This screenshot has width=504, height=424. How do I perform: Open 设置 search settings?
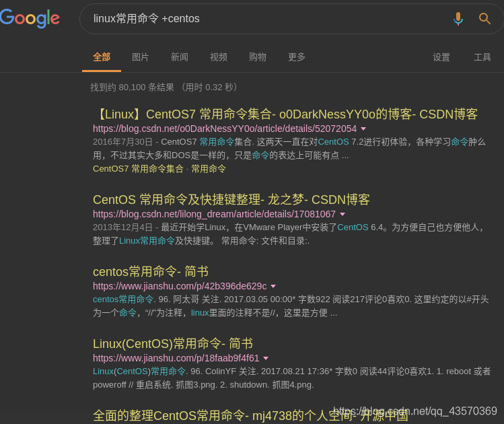pyautogui.click(x=441, y=57)
